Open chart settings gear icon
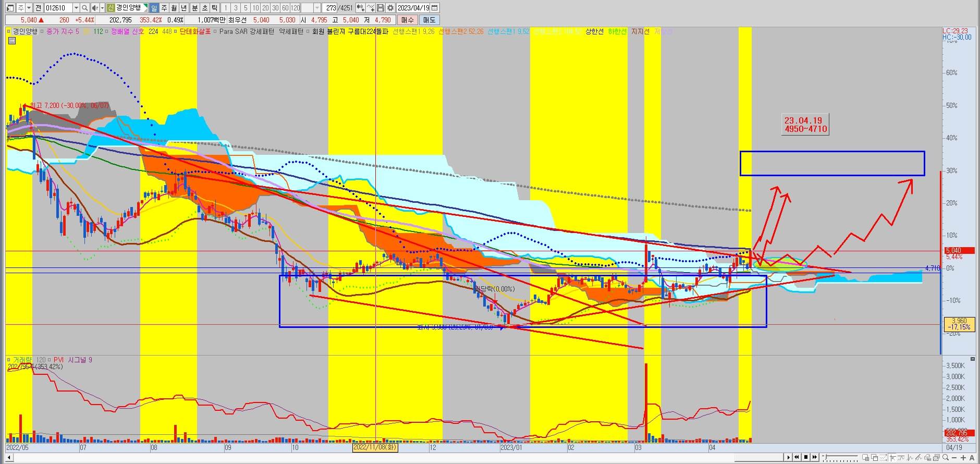The image size is (980, 464). click(390, 8)
